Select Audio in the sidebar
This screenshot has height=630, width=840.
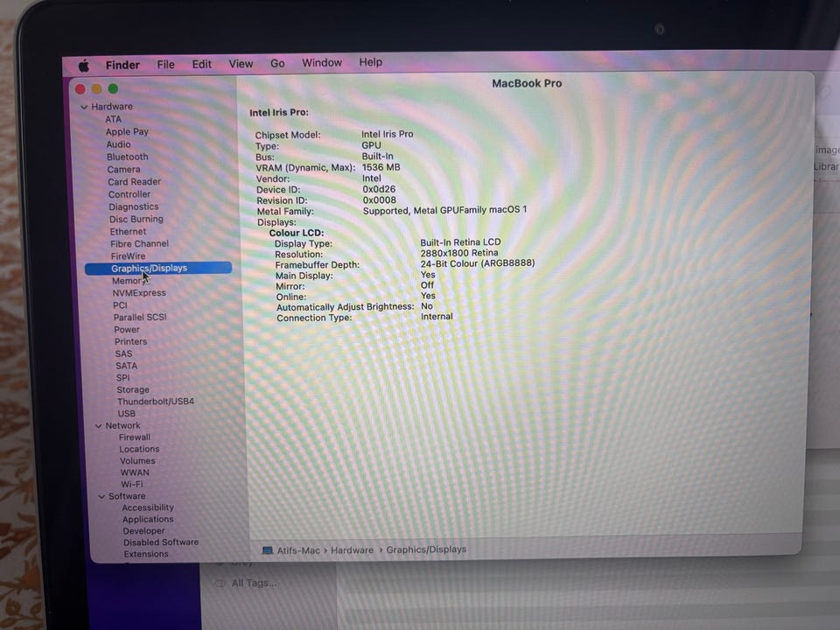pyautogui.click(x=118, y=144)
